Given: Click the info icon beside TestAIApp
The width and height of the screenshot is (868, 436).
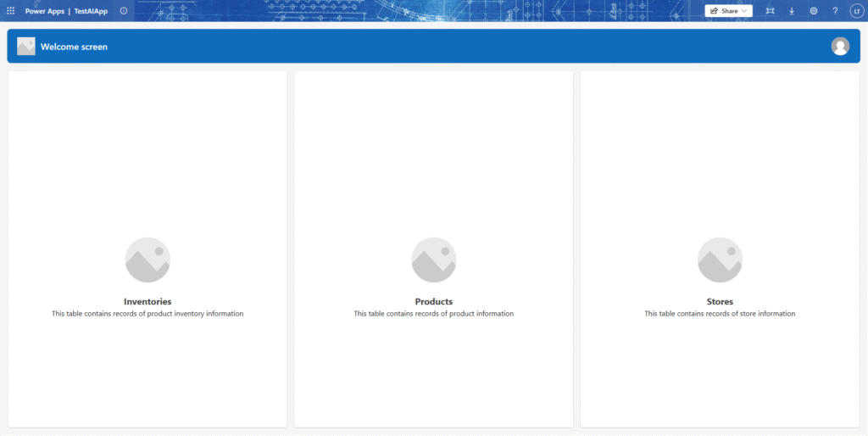Looking at the screenshot, I should pos(124,11).
